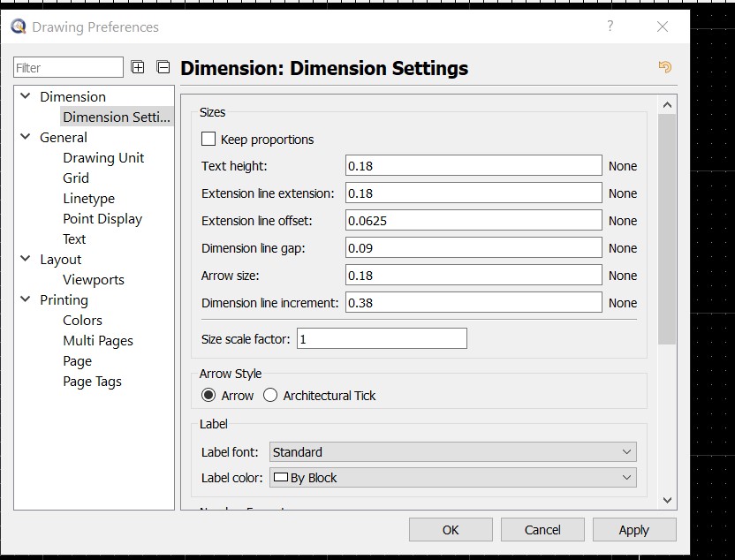The height and width of the screenshot is (560, 735).
Task: Enable Keep proportions checkbox
Action: (208, 139)
